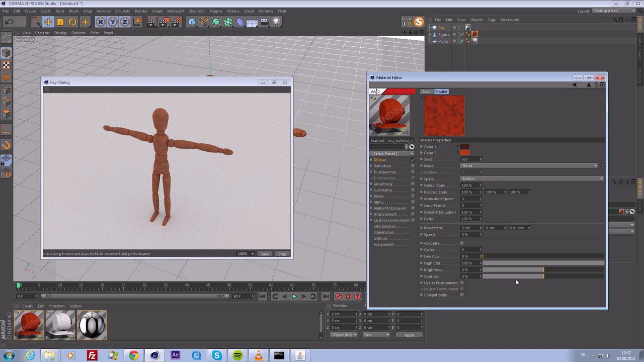
Task: Enable the Bump channel checkbox
Action: coord(413,196)
